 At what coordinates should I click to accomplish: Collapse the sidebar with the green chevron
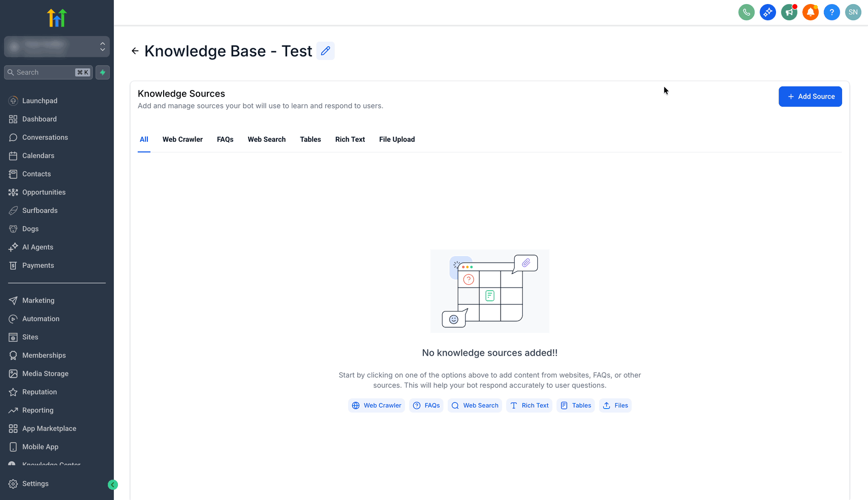pos(113,485)
